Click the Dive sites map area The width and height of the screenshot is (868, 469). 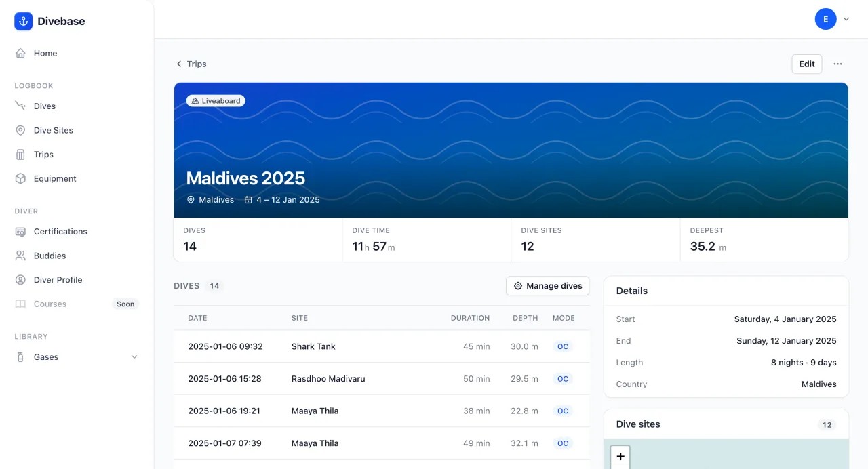tap(726, 454)
